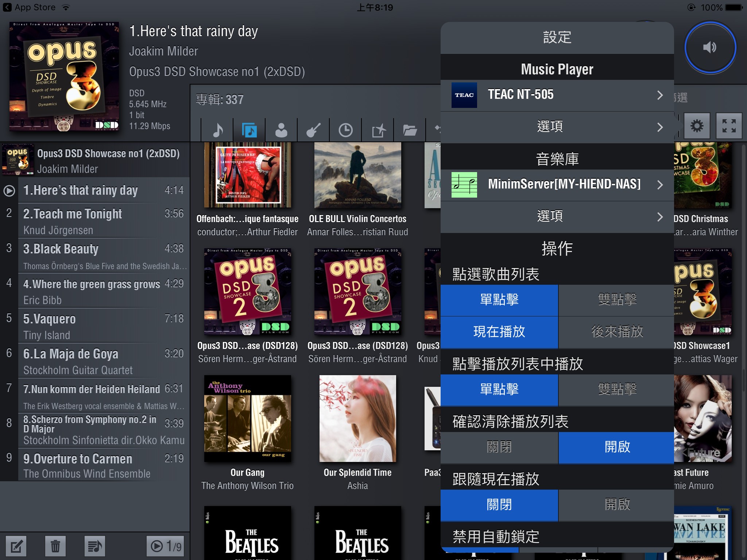Select 雙點擊 under 點擊播放列表中播放

(616, 390)
